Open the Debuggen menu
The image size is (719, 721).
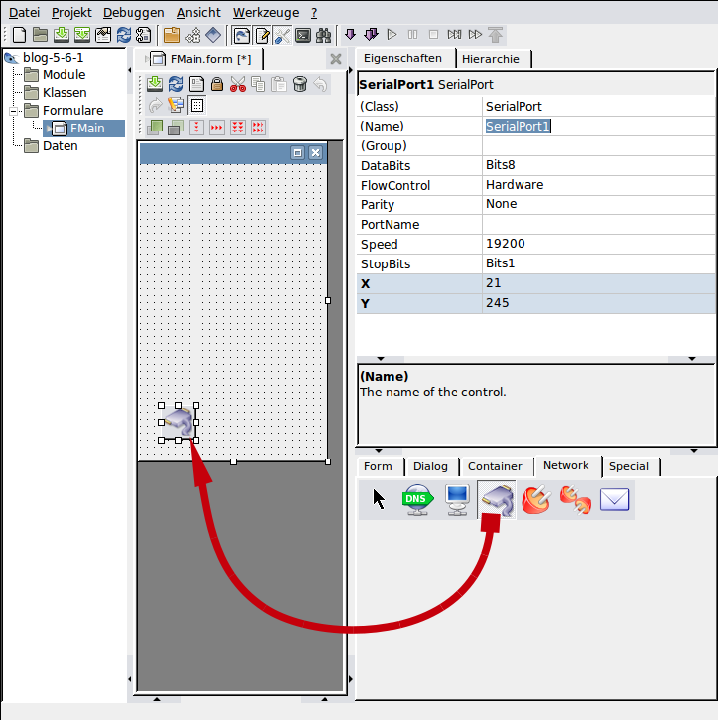[133, 13]
